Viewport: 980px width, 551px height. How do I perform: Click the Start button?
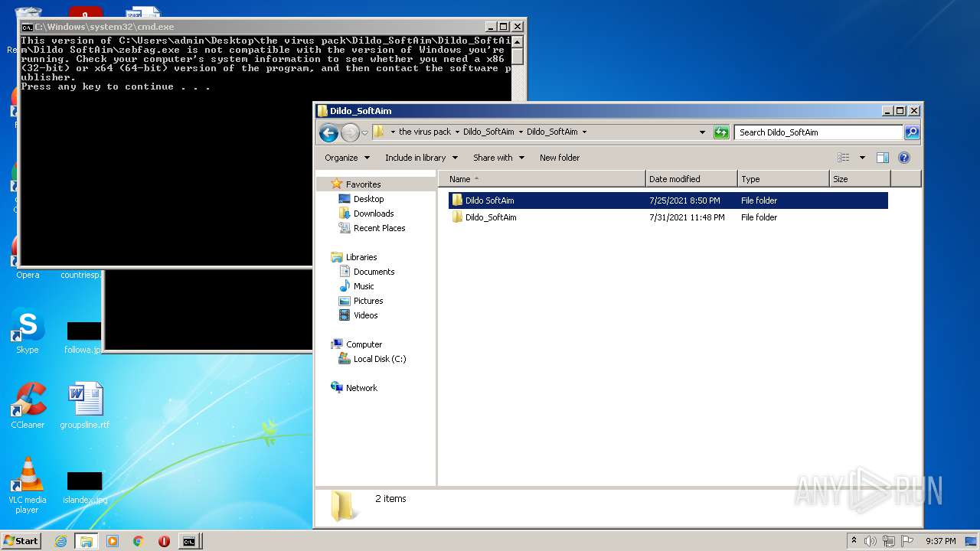pos(21,540)
